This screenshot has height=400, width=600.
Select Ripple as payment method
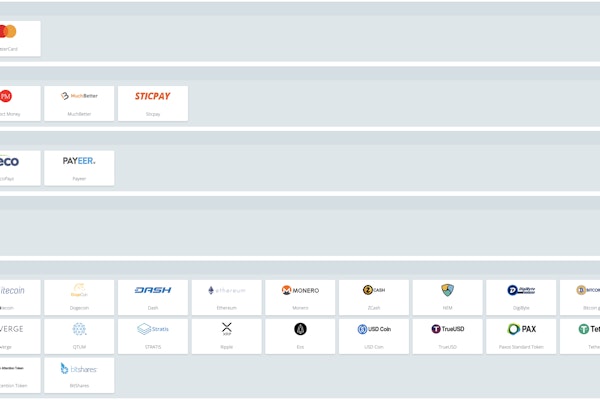pos(226,336)
